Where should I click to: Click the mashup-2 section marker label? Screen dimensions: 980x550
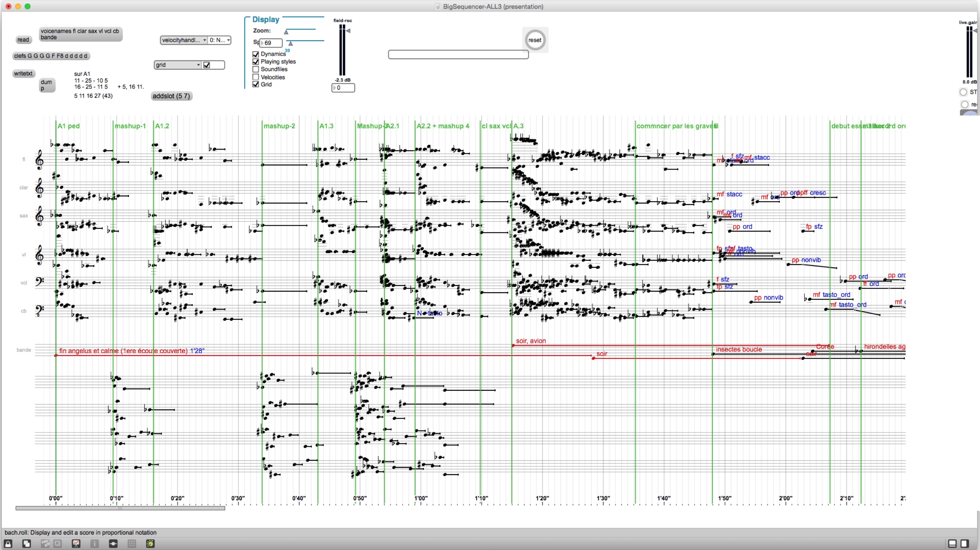coord(279,126)
